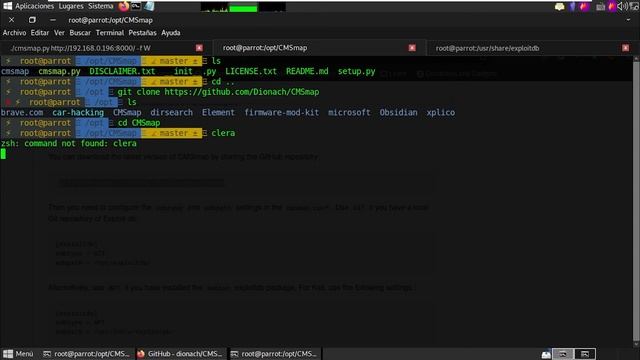The width and height of the screenshot is (640, 360).
Task: Open the Ayuda menu
Action: tap(171, 33)
